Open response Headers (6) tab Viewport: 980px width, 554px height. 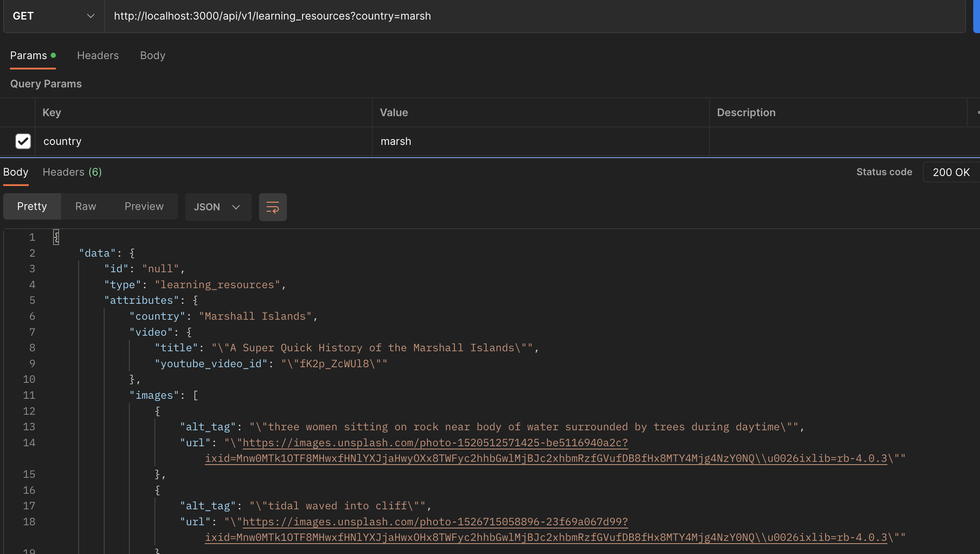72,172
